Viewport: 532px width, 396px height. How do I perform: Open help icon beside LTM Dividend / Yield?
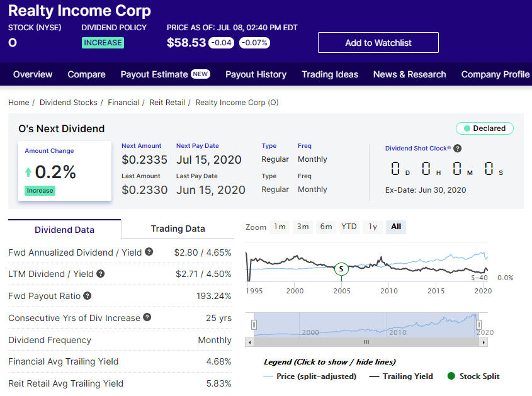click(x=101, y=273)
